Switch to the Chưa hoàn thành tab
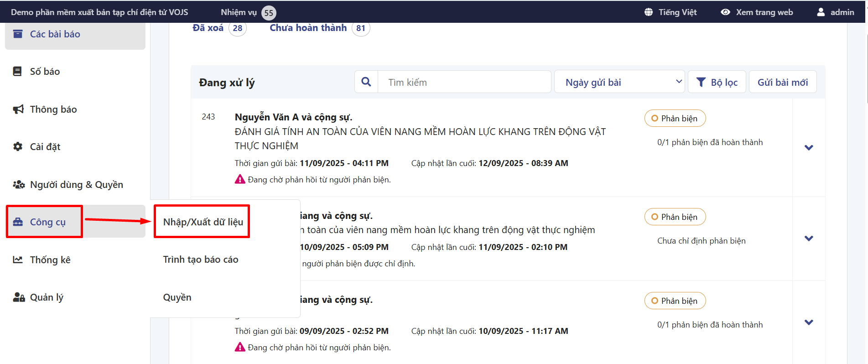The image size is (868, 364). (x=308, y=28)
